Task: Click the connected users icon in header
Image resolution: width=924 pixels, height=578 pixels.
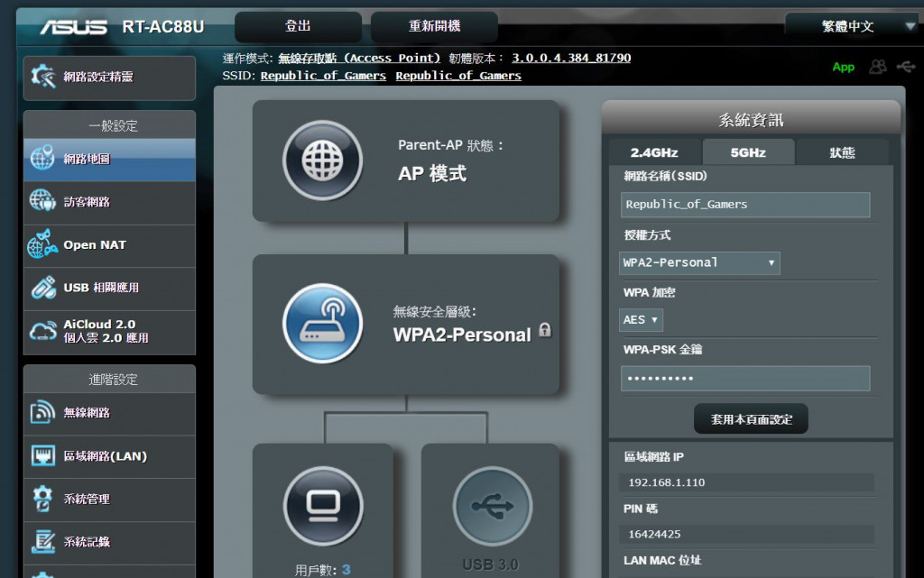Action: (x=877, y=67)
